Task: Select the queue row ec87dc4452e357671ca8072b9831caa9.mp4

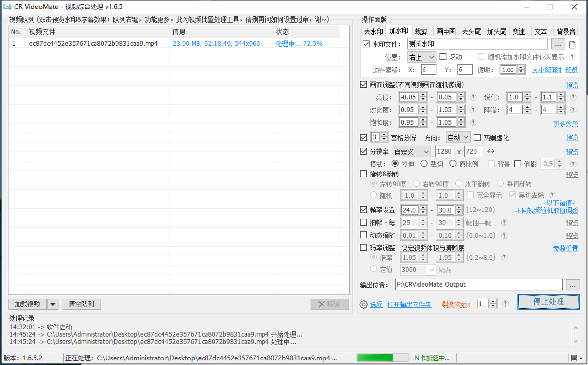Action: pyautogui.click(x=175, y=44)
